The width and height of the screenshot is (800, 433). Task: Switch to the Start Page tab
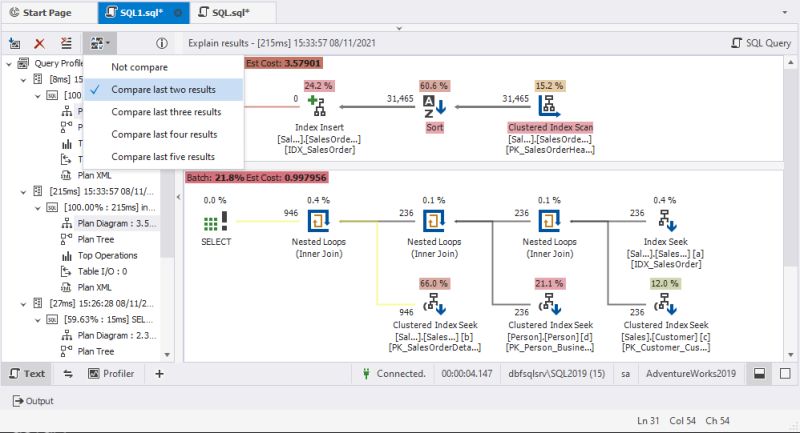[40, 13]
